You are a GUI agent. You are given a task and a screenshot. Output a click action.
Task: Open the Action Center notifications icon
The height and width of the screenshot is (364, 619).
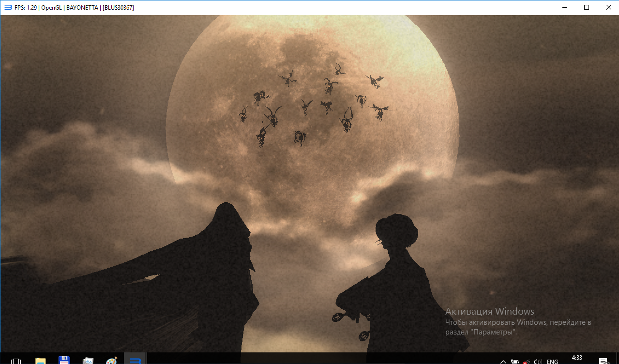(604, 361)
